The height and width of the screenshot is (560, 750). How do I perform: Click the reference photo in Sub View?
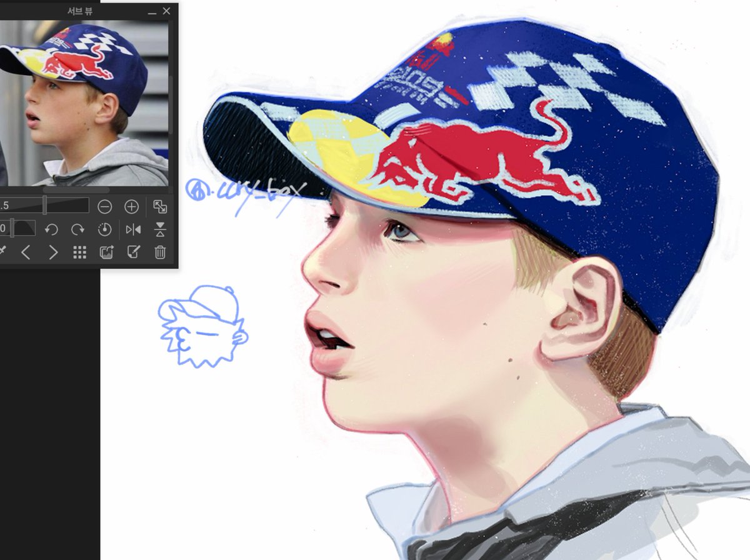(x=84, y=104)
